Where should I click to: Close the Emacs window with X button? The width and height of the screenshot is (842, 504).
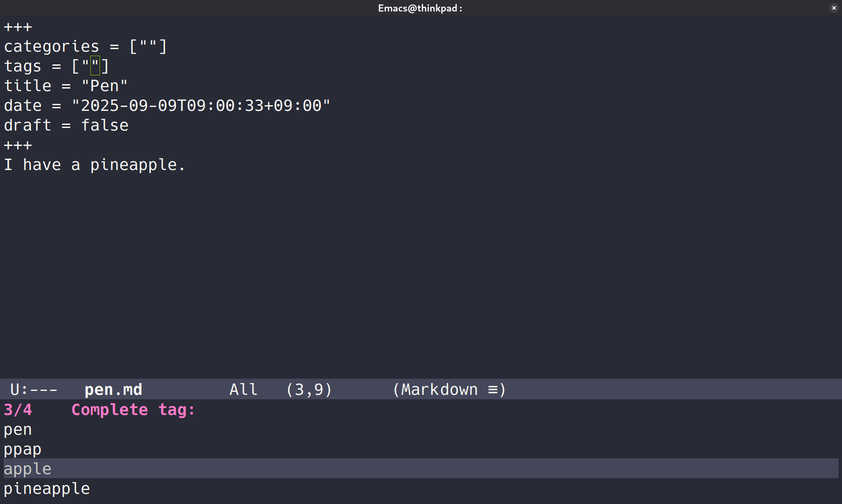[834, 8]
